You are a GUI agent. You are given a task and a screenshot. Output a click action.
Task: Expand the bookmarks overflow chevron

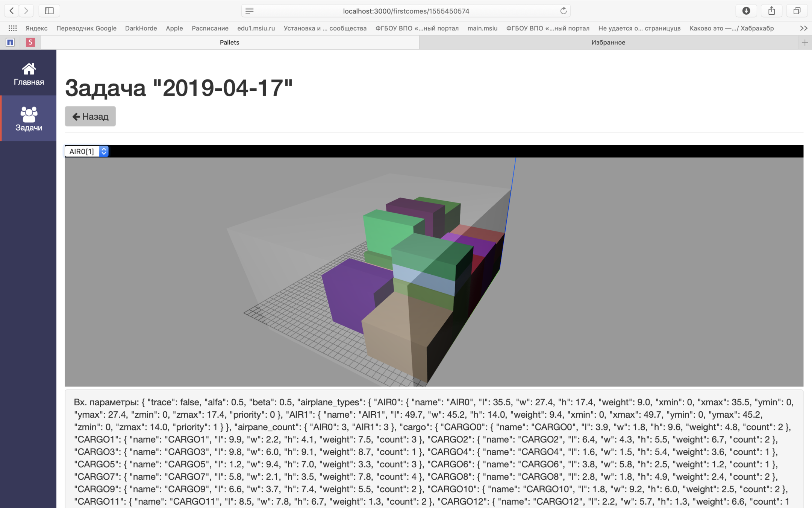803,28
